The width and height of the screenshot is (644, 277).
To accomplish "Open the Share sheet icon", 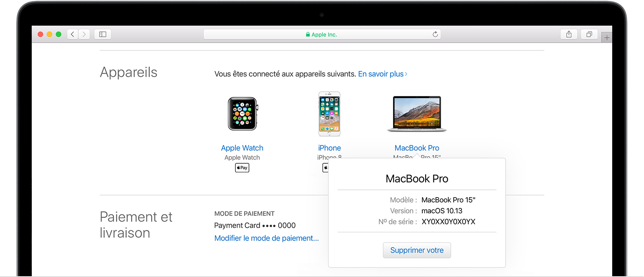I will pyautogui.click(x=569, y=34).
